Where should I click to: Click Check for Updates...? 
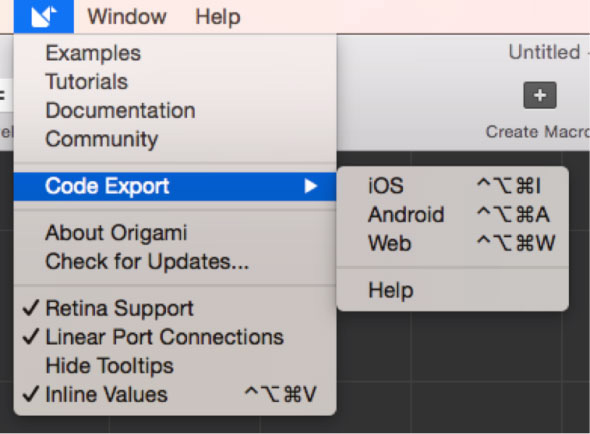pyautogui.click(x=175, y=261)
